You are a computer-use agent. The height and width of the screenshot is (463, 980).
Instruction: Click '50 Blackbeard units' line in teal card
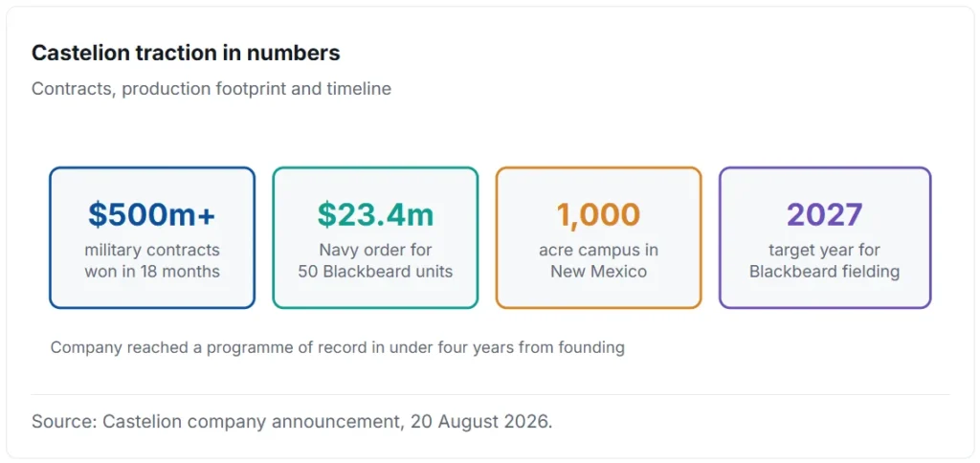[375, 272]
